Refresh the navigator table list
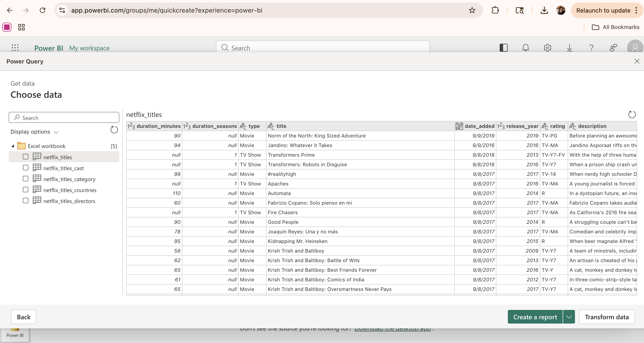The image size is (644, 343). [x=114, y=130]
